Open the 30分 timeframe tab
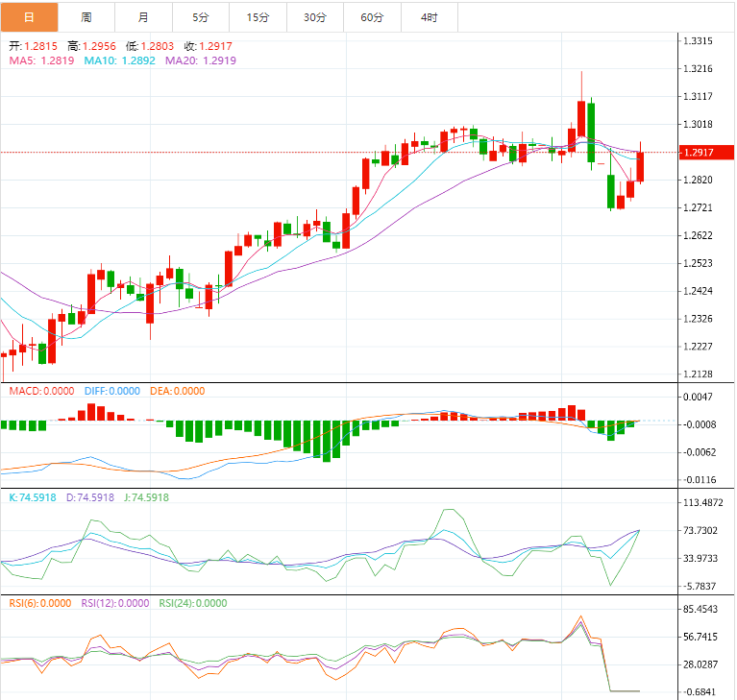Image resolution: width=737 pixels, height=700 pixels. point(315,17)
